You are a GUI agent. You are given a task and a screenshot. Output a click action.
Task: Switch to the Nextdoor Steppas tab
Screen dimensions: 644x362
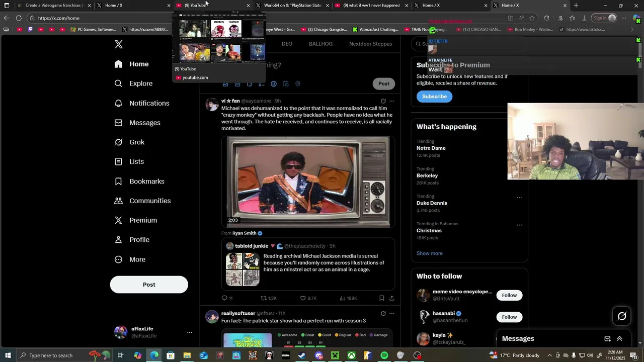coord(371,44)
